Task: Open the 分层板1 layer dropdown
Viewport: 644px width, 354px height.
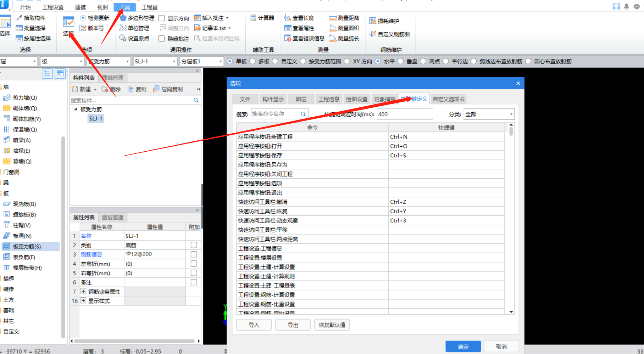Action: point(201,61)
